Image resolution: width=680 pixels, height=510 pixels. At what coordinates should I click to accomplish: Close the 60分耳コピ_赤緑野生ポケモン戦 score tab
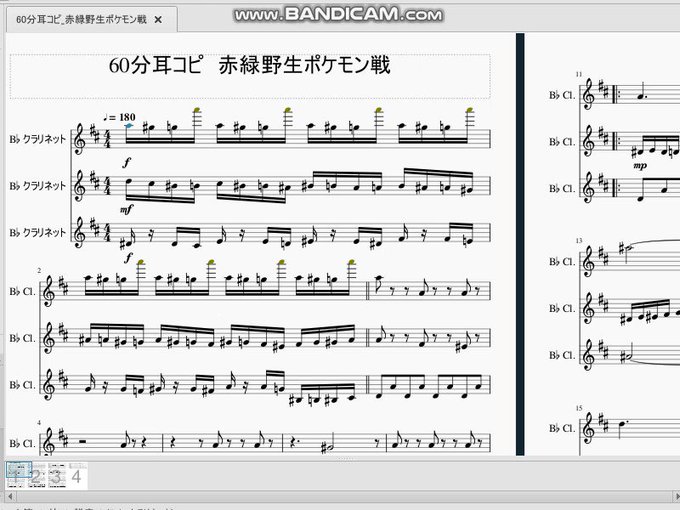158,20
